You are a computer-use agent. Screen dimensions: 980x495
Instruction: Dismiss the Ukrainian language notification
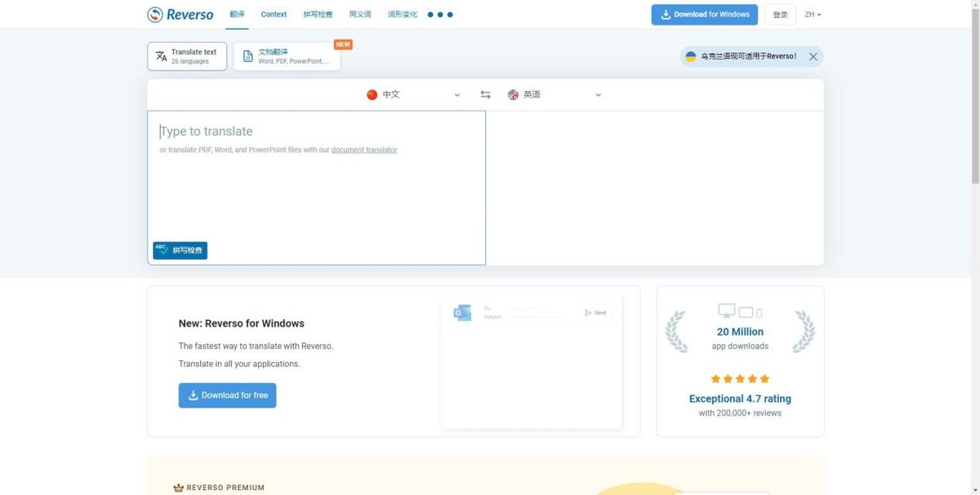(813, 56)
